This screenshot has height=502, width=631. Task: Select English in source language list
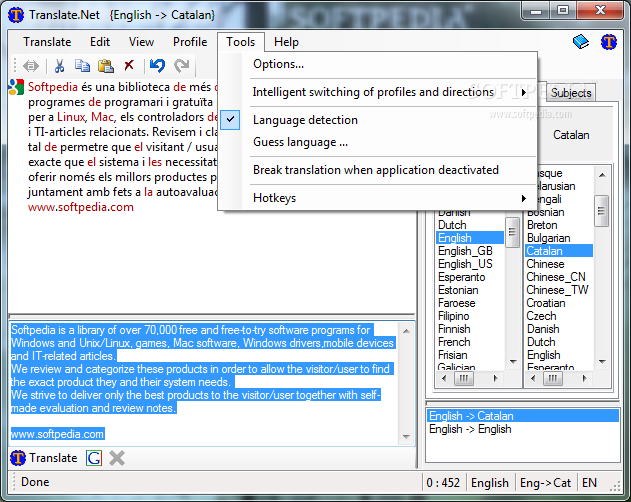(x=470, y=238)
